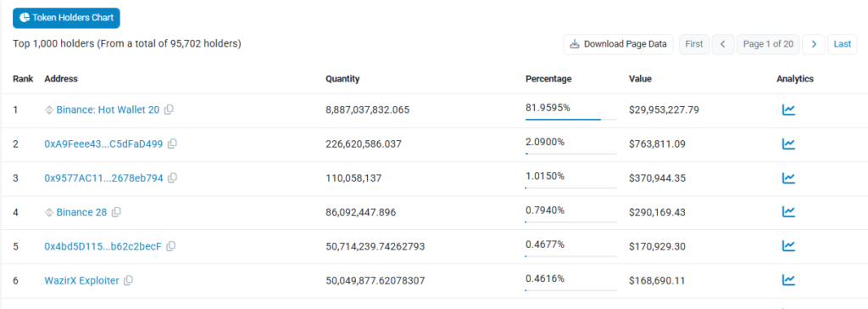The image size is (868, 309).
Task: Open analytics chart for Binance: Hot Wallet 20
Action: coord(788,110)
